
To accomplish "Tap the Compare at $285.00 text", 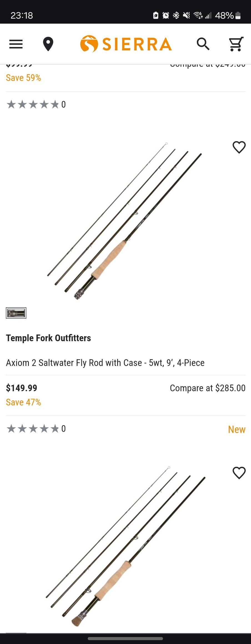I will point(207,388).
